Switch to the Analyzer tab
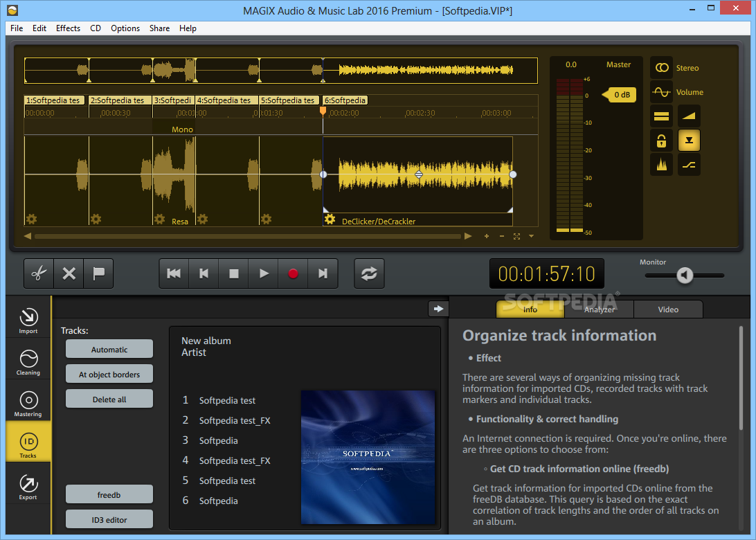Viewport: 756px width, 540px height. click(x=600, y=309)
